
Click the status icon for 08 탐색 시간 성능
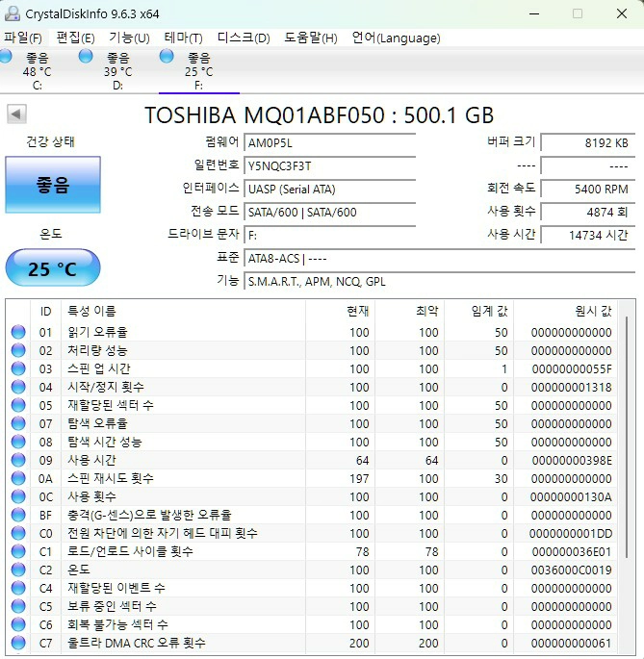coord(18,442)
